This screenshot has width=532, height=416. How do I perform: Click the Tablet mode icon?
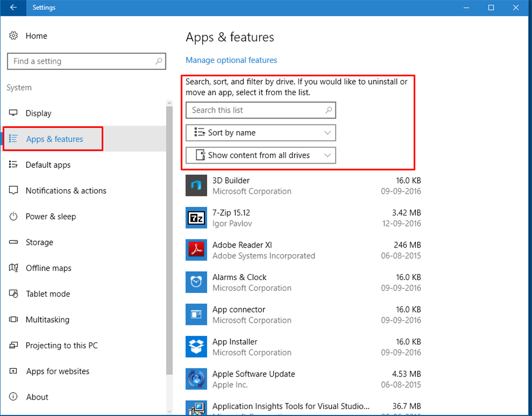[14, 294]
